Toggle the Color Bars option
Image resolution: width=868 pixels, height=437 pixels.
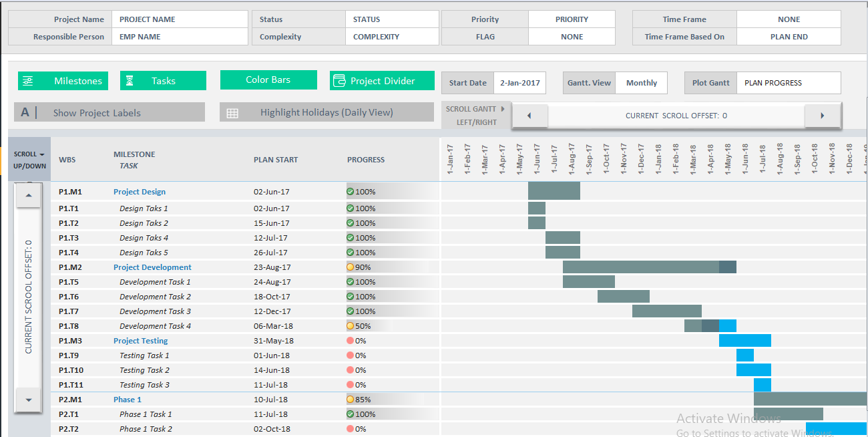click(268, 79)
